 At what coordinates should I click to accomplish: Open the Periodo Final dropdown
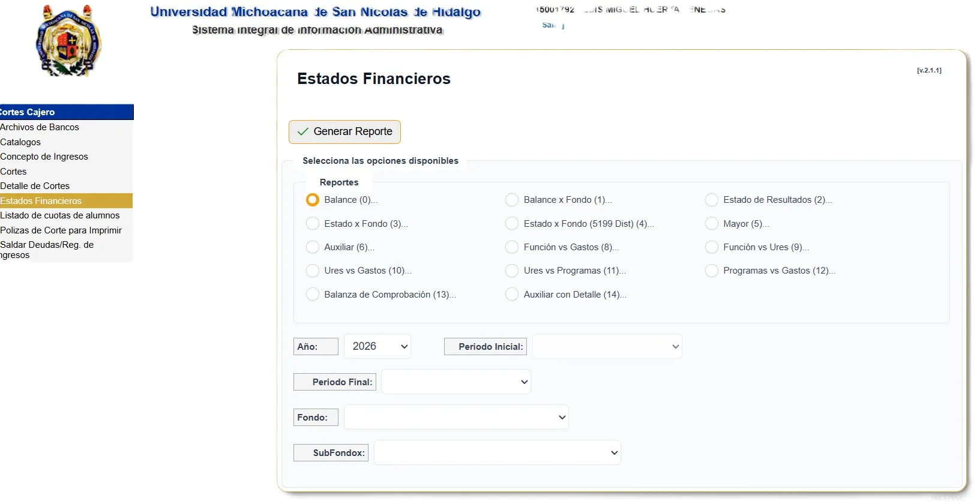(456, 382)
